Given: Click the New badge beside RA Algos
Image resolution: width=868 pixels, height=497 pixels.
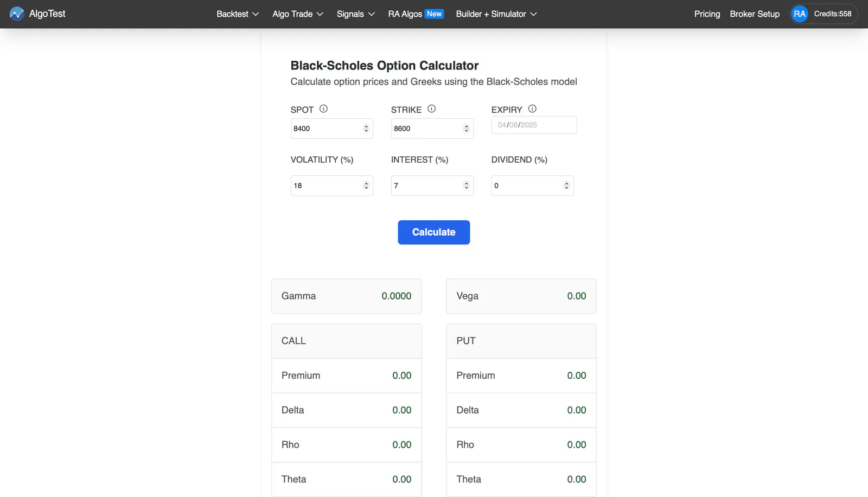Looking at the screenshot, I should point(434,14).
